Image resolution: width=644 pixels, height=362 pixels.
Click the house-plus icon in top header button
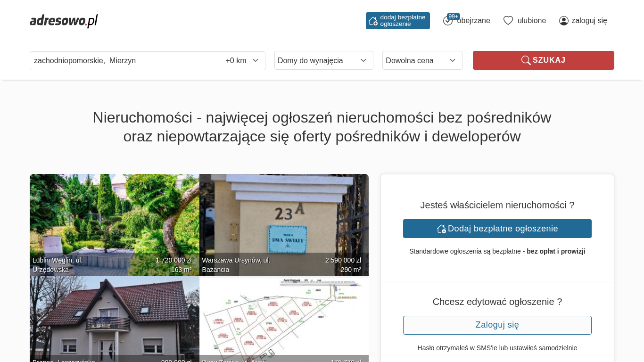(373, 21)
